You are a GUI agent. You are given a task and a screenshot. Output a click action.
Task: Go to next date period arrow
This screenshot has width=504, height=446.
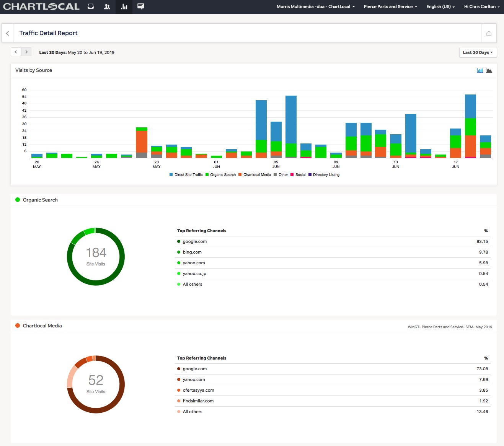[26, 52]
